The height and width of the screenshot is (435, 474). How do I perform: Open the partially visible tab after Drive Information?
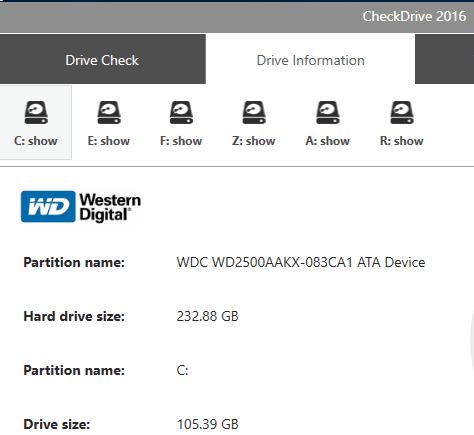pos(444,59)
